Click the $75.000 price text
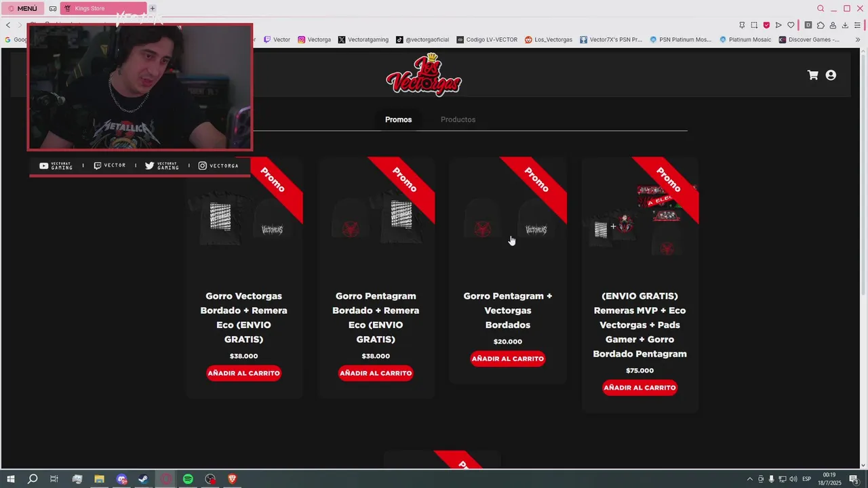Image resolution: width=868 pixels, height=488 pixels. point(639,371)
